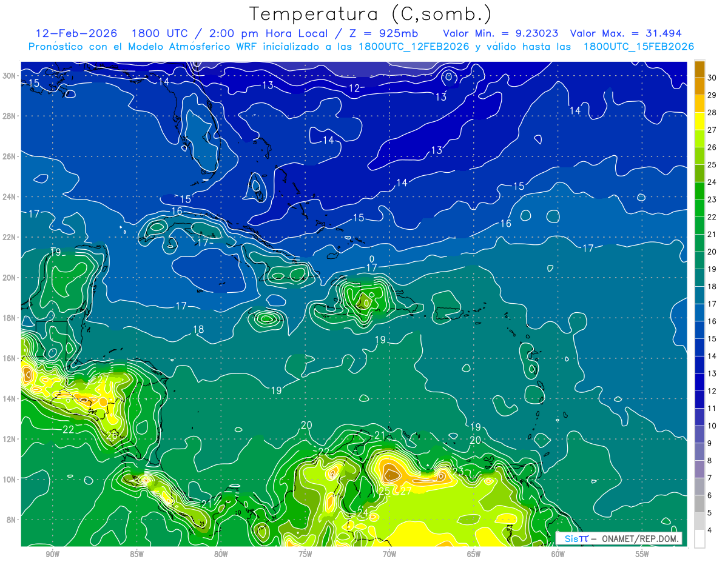Click the SisTT ONAMET/REP.DOM. logo box
The height and width of the screenshot is (562, 728).
point(619,538)
